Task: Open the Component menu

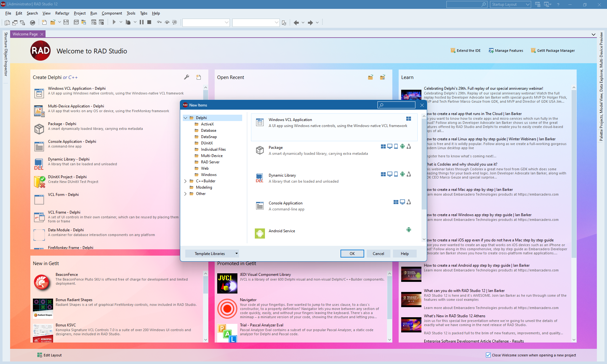Action: (112, 13)
